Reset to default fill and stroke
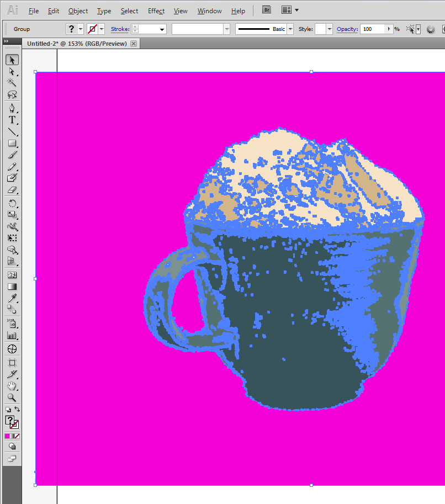Screen dimensions: 445x504 click(8, 410)
